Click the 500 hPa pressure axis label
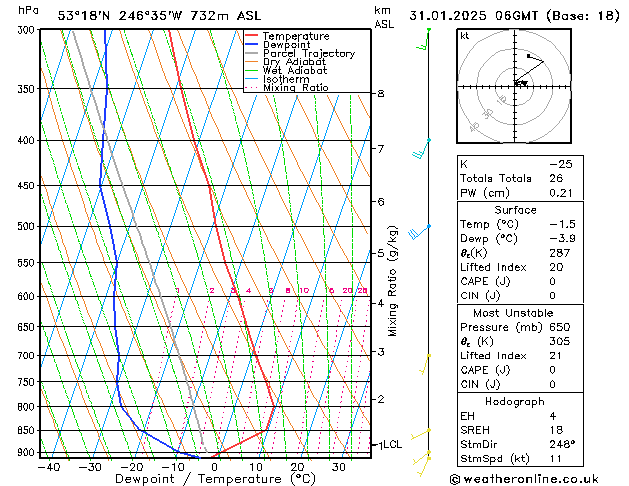Viewport: 629px width, 486px height. point(27,226)
